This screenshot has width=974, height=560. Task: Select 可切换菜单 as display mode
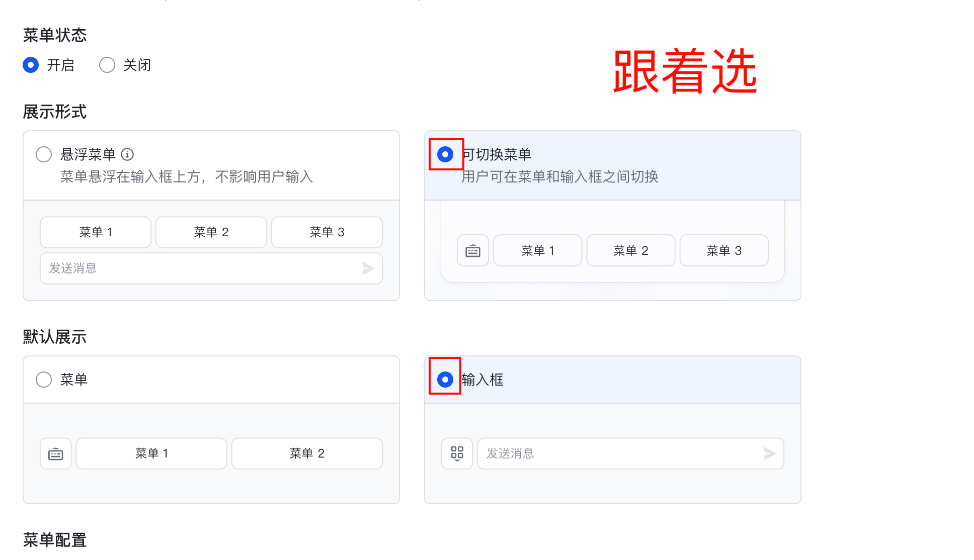pyautogui.click(x=446, y=155)
